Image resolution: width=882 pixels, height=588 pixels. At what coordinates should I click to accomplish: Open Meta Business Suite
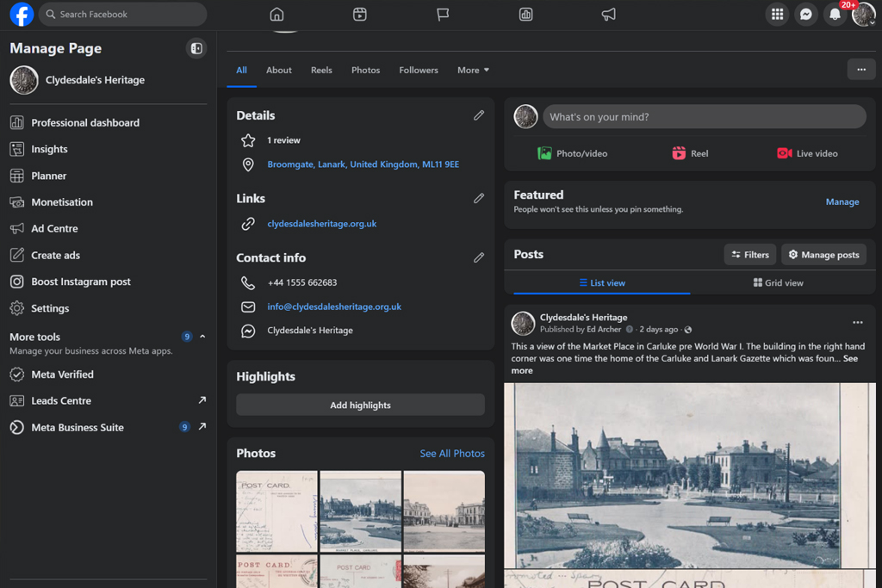(108, 427)
